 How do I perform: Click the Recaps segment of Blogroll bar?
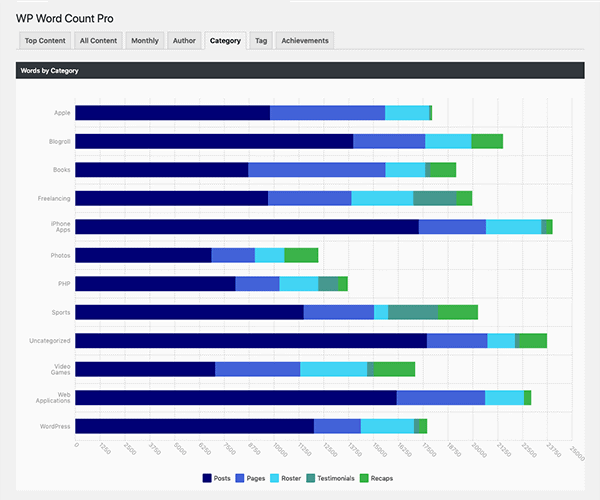pyautogui.click(x=487, y=142)
